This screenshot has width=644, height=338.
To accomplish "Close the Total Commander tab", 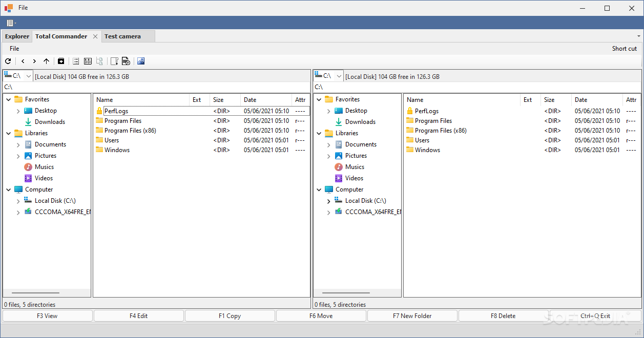I will click(x=95, y=36).
